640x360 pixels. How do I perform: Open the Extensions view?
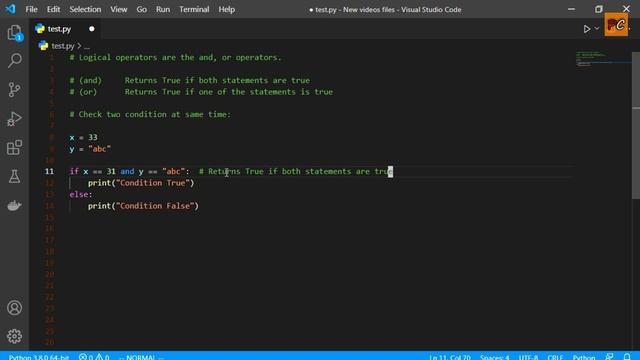(x=14, y=147)
